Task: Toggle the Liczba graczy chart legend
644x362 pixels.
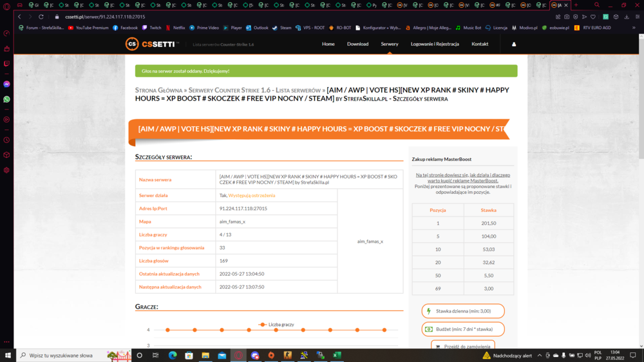Action: coord(276,324)
